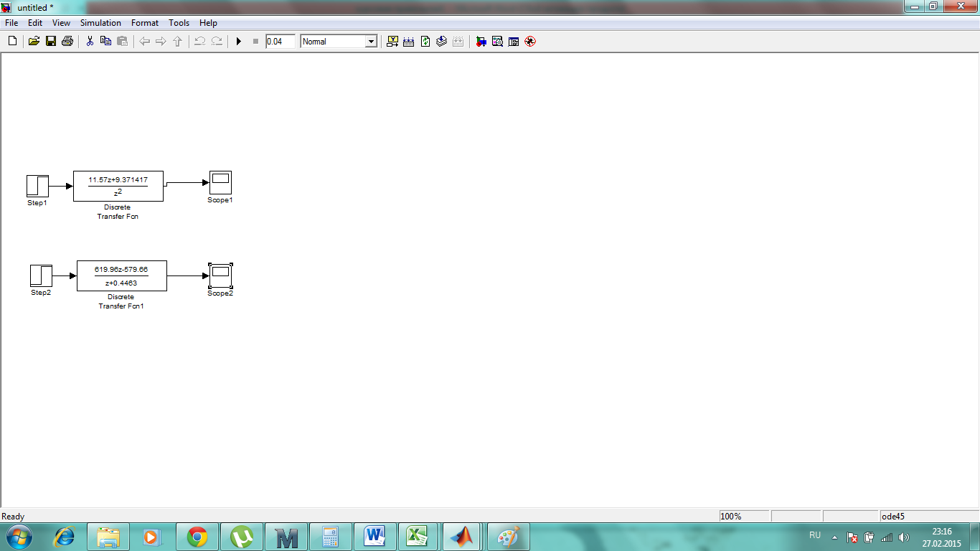980x551 pixels.
Task: Open the Simulation menu
Action: pyautogui.click(x=100, y=23)
